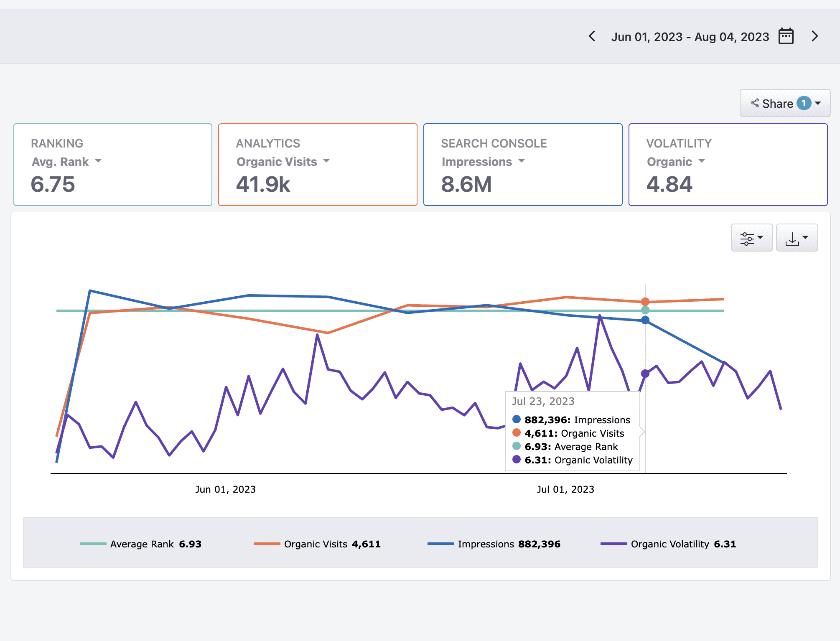Go to previous date range arrow
This screenshot has height=641, width=840.
[x=592, y=36]
